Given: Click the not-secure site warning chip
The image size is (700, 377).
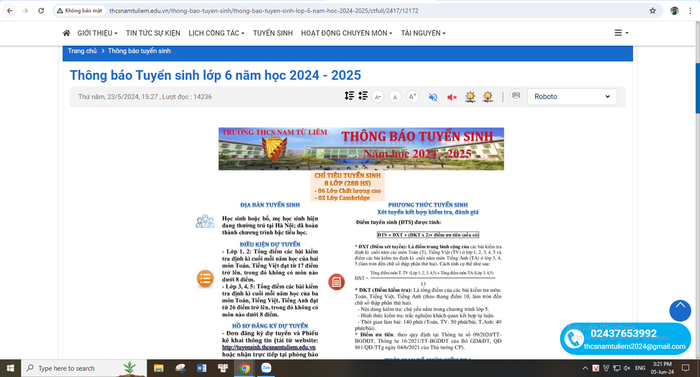Looking at the screenshot, I should (80, 11).
